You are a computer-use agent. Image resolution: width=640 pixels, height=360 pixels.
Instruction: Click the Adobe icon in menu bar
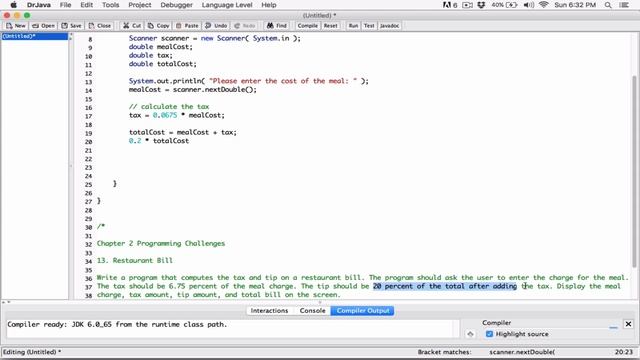coord(450,5)
